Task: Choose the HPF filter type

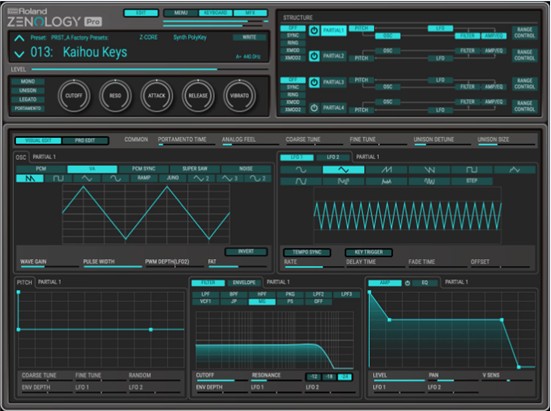Action: 261,294
